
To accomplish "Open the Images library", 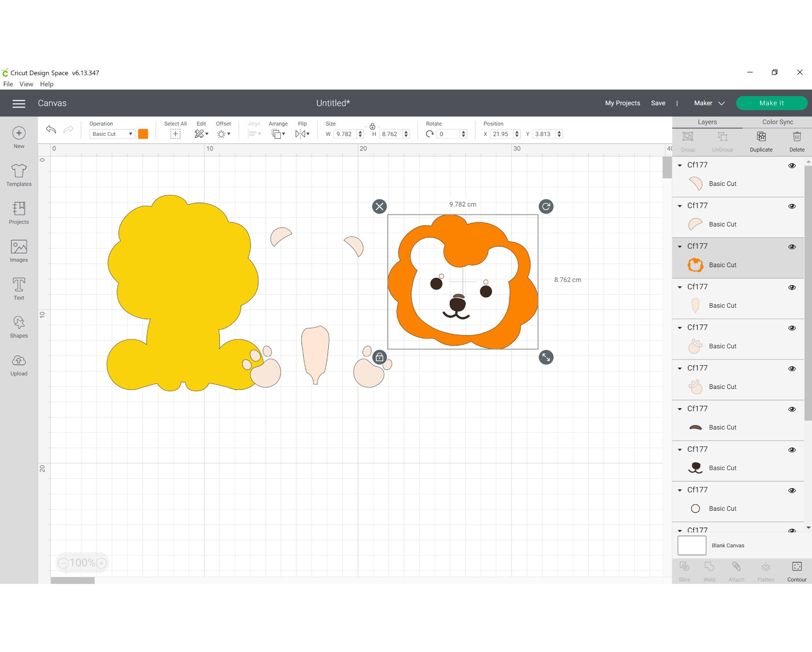I will click(x=19, y=251).
